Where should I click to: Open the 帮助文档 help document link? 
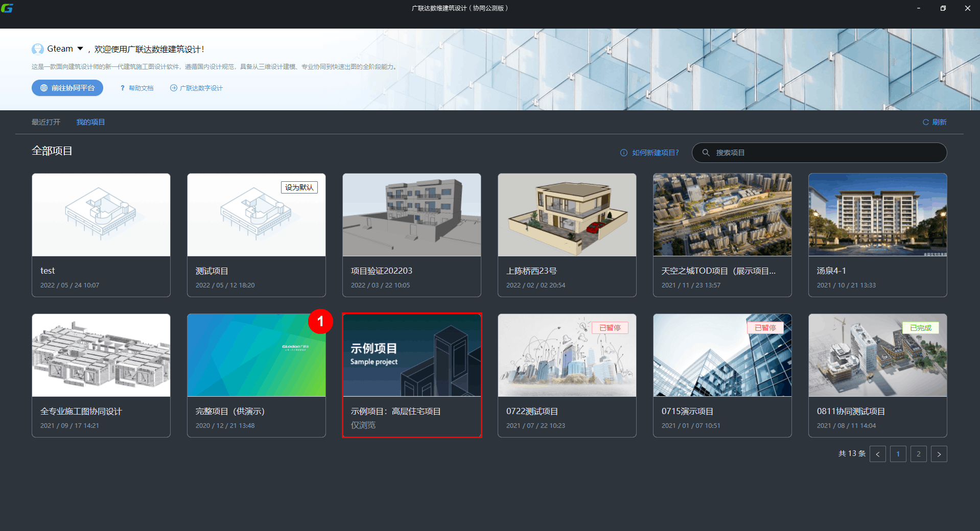click(136, 88)
